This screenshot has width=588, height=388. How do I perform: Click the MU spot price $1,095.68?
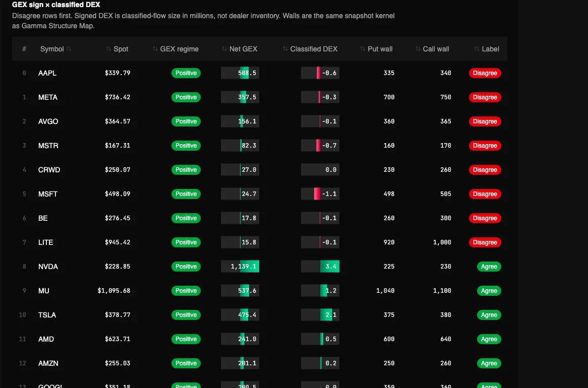point(113,291)
